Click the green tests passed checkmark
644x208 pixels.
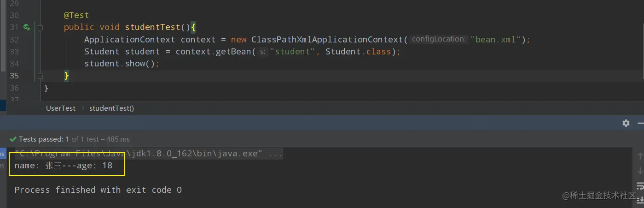pos(13,139)
